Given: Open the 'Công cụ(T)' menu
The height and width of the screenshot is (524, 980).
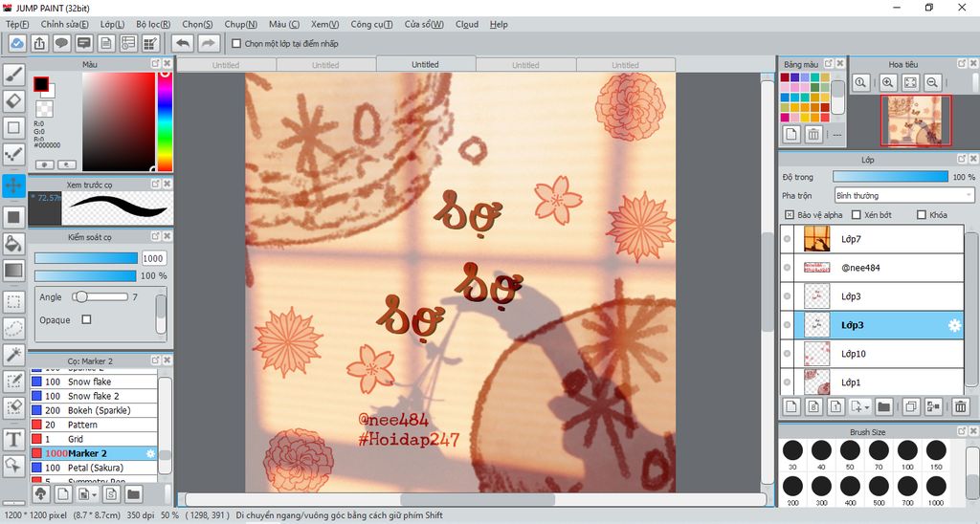Looking at the screenshot, I should (371, 24).
